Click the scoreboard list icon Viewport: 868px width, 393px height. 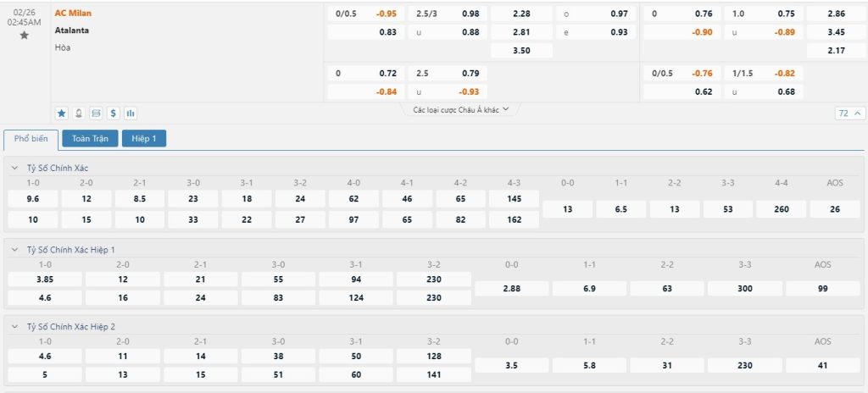click(96, 113)
